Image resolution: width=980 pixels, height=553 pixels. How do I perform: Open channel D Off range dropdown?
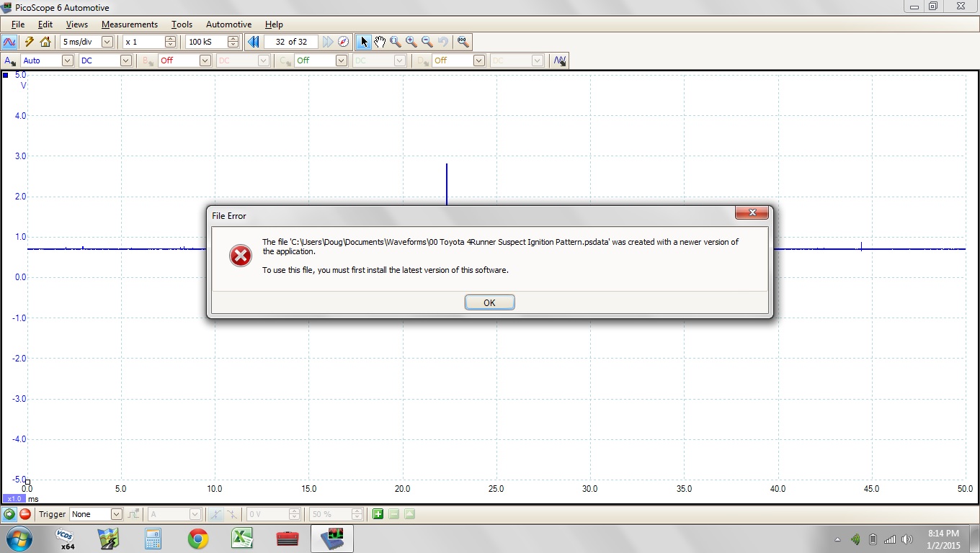(x=478, y=60)
